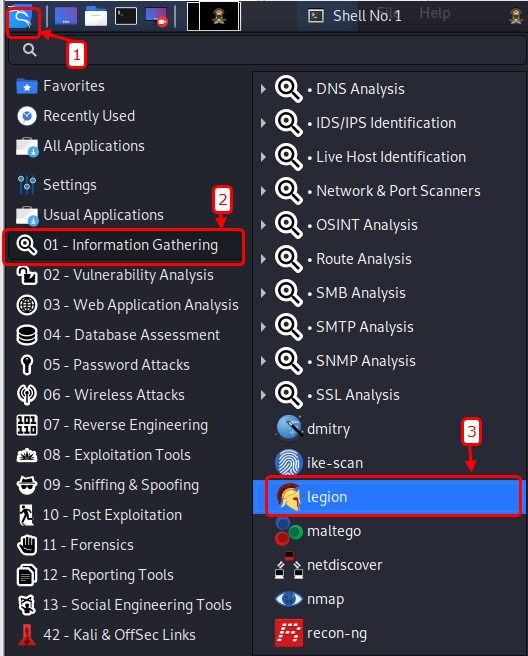Click the search magnifier icon
528x656 pixels.
click(29, 50)
